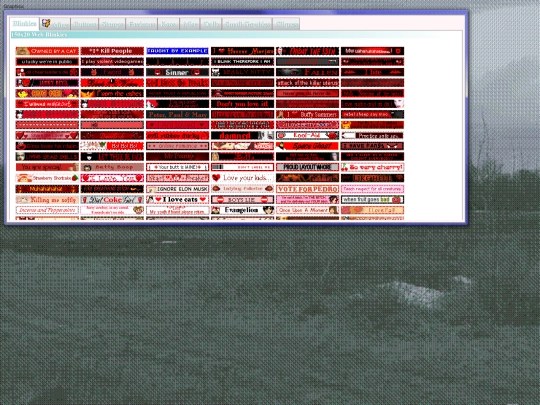The height and width of the screenshot is (405, 540).
Task: Switch to the Blinkies tab
Action: coord(24,23)
